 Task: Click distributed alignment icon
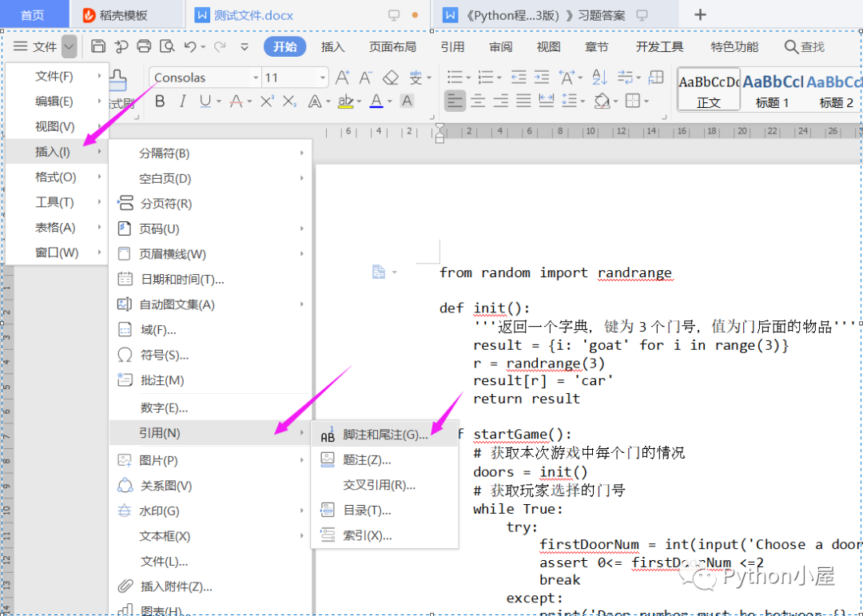[546, 101]
